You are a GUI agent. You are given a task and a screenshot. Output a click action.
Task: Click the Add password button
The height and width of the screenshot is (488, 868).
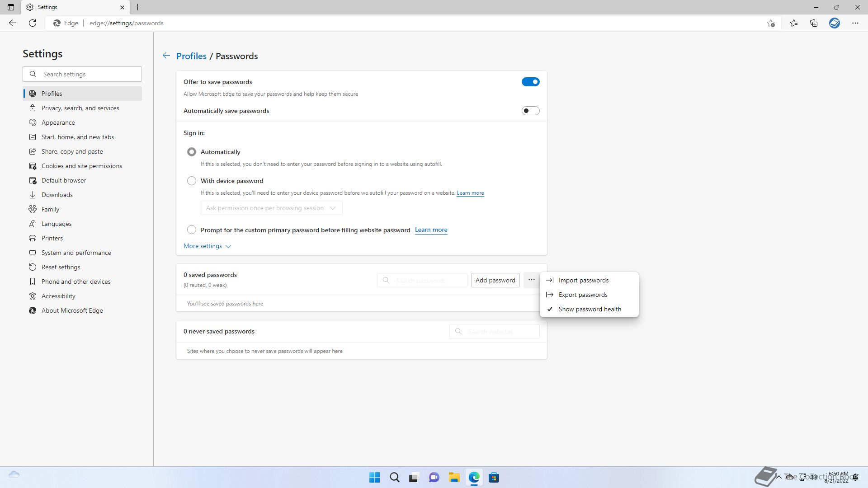(495, 280)
